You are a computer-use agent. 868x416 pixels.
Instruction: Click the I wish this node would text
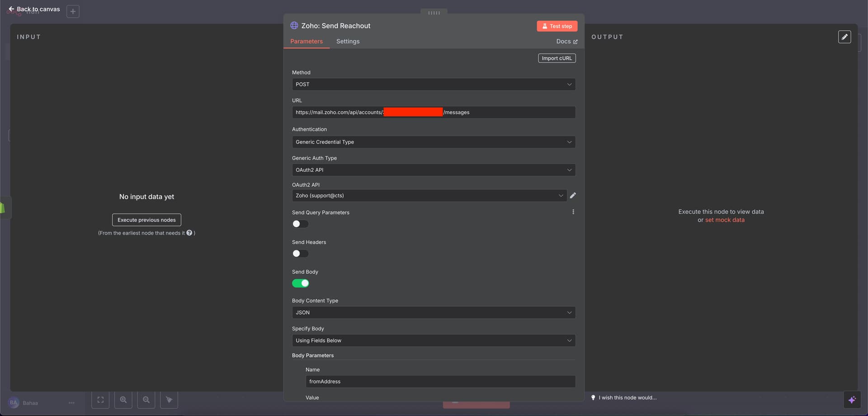click(x=628, y=397)
